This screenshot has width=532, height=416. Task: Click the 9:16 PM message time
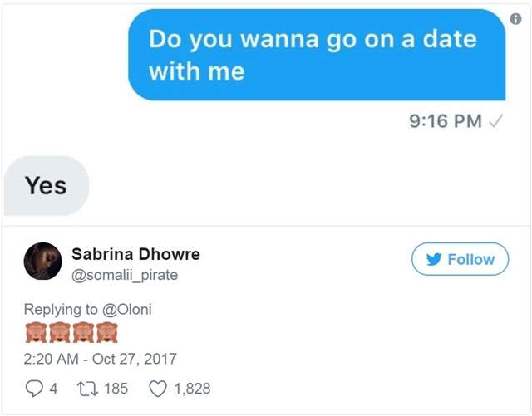(x=446, y=121)
